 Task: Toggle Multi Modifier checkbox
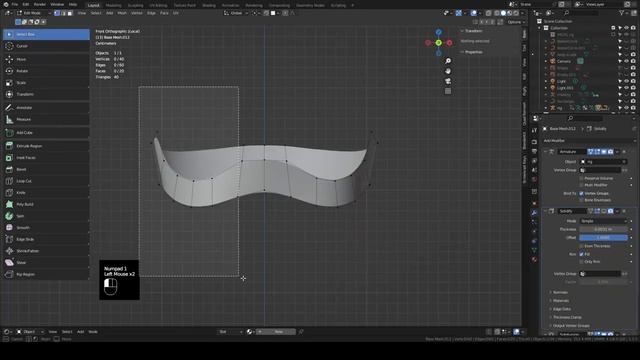(582, 185)
